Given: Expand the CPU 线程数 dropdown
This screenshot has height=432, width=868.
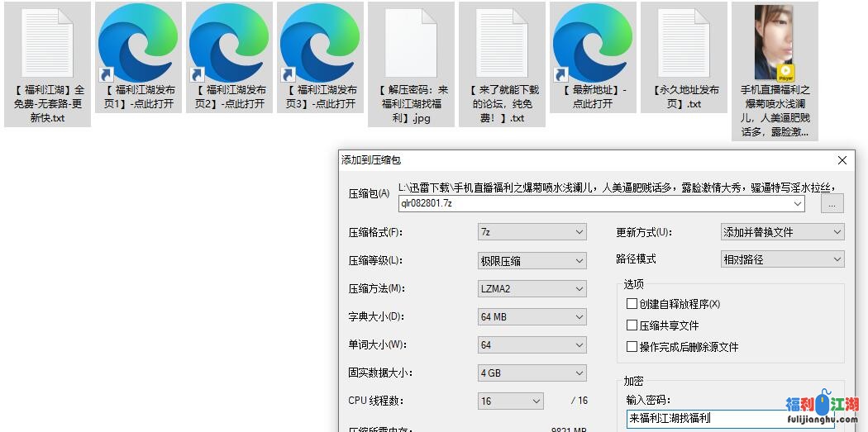Looking at the screenshot, I should 510,401.
